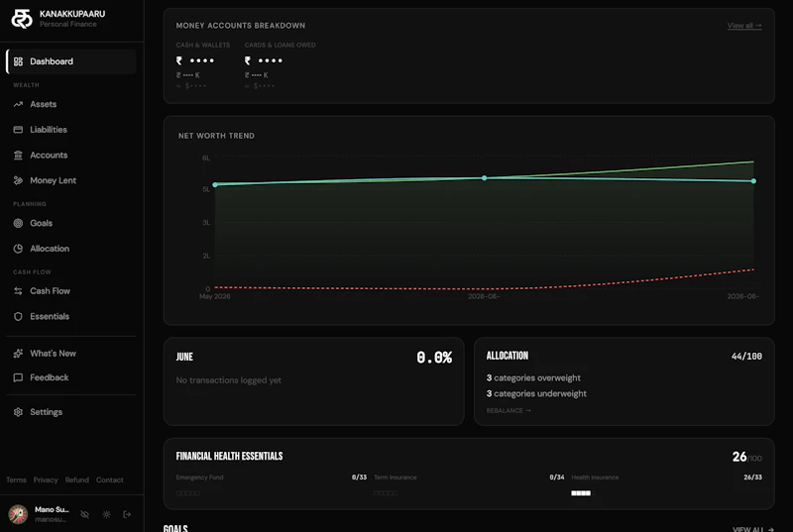Screen dimensions: 793x532
Task: Click the middle net worth data point
Action: [x=485, y=178]
